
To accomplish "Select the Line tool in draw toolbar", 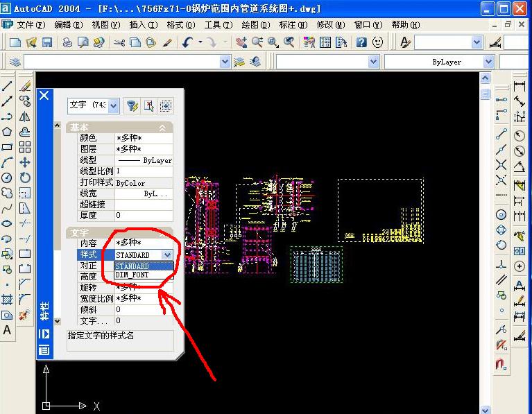I will click(7, 86).
